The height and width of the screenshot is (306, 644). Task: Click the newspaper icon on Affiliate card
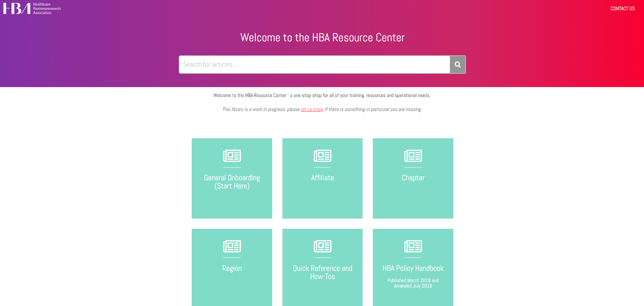[x=322, y=156]
